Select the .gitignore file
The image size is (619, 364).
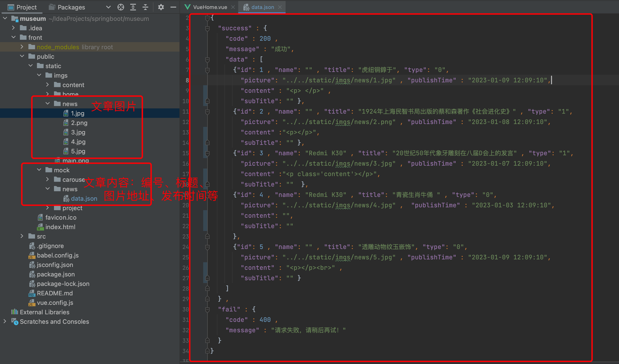click(x=50, y=246)
